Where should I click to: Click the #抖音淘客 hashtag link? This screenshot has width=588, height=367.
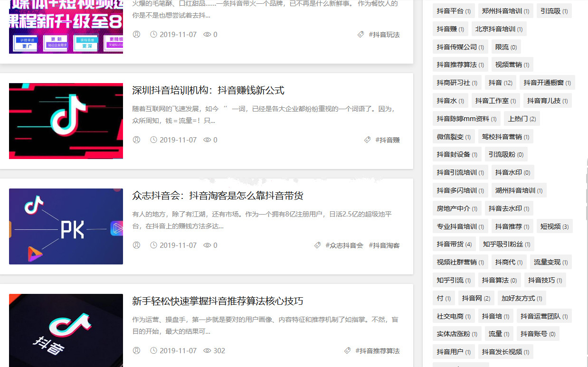(384, 245)
